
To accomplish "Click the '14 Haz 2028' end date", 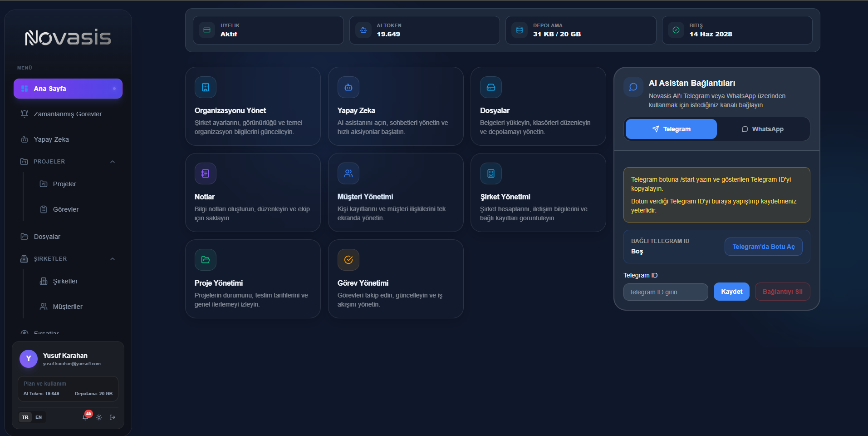I will (x=711, y=34).
